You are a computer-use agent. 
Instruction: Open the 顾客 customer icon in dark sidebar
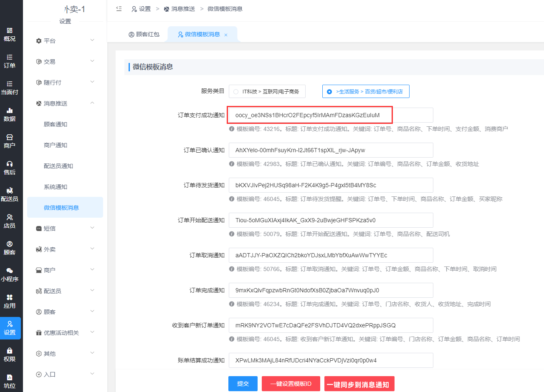click(10, 248)
